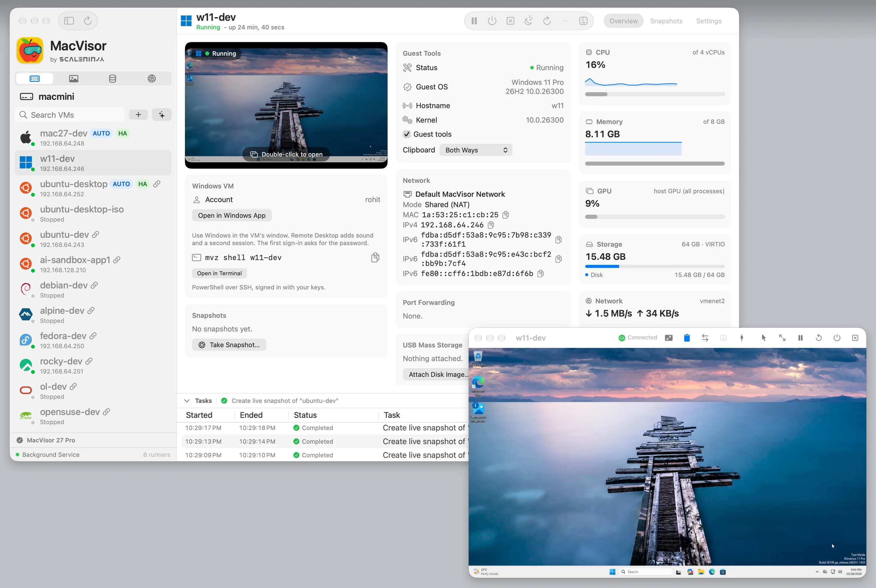This screenshot has height=588, width=876.
Task: Open Microsoft Edge on the VM taskbar
Action: point(712,572)
